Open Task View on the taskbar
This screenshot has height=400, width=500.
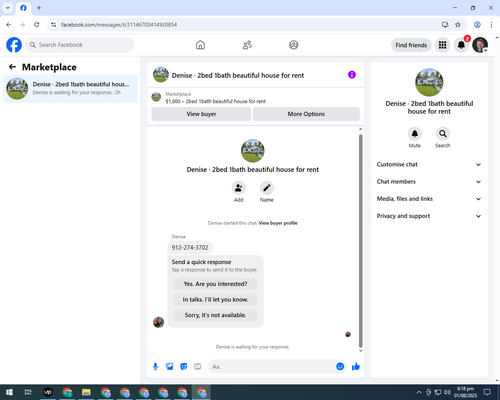(x=28, y=392)
